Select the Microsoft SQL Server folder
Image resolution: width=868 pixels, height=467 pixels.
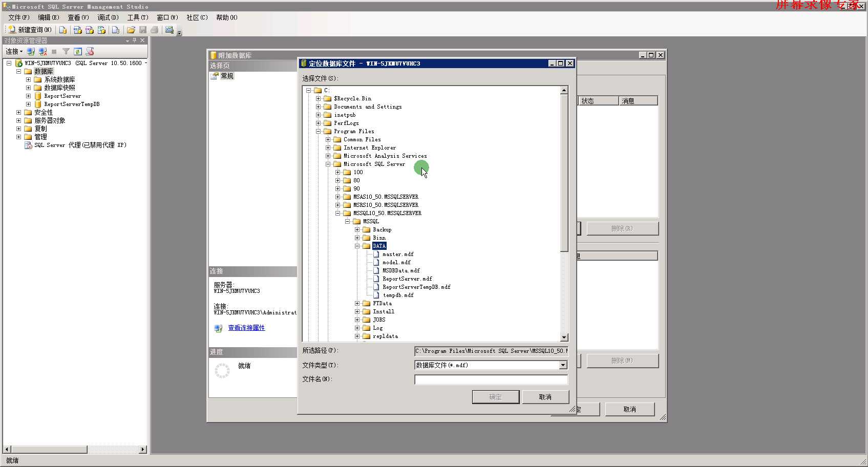(x=374, y=164)
